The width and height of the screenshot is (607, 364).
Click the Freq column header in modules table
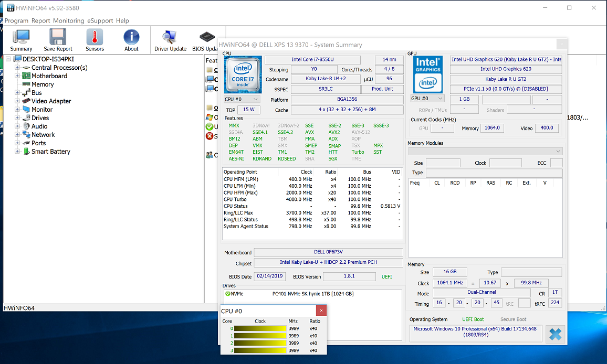pos(415,183)
